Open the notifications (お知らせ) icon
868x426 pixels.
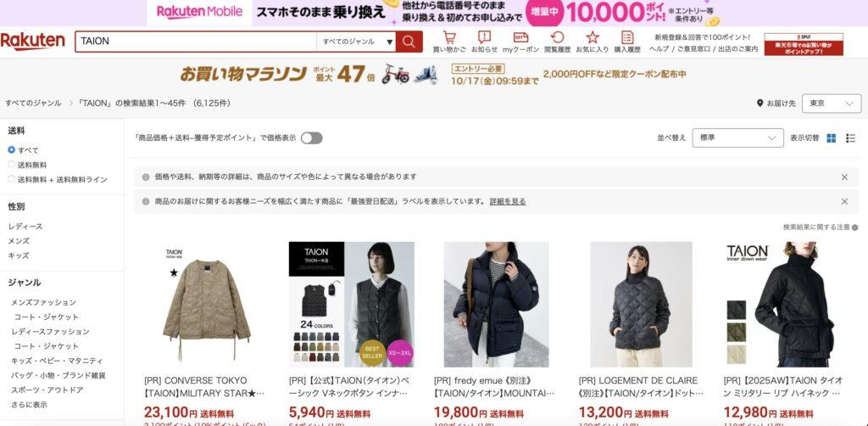(484, 42)
